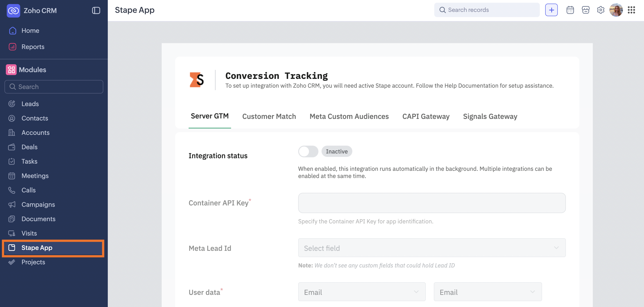Click the user profile avatar
Viewport: 644px width, 307px height.
tap(616, 10)
